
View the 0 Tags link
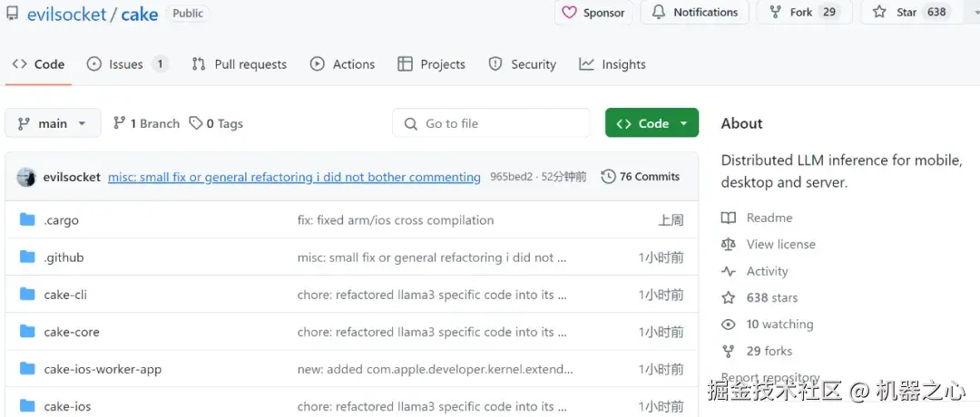(x=216, y=123)
